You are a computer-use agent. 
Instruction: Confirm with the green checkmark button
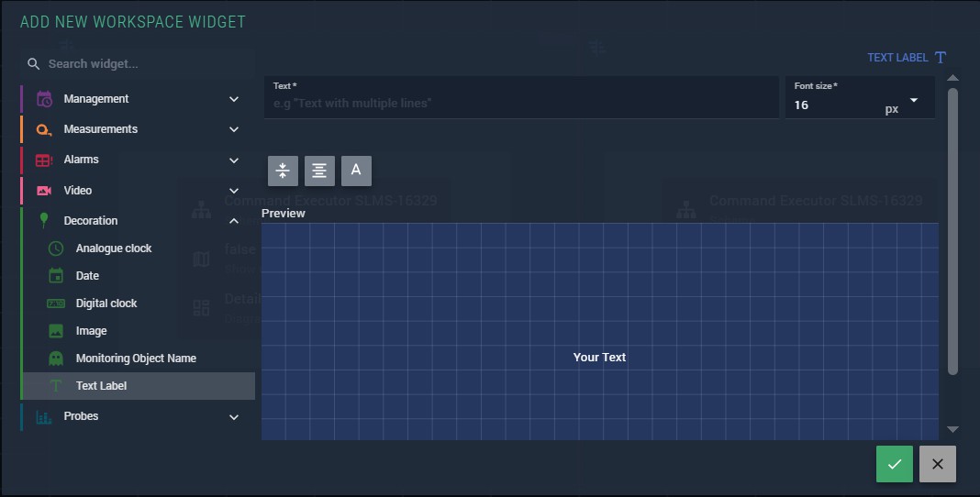pos(895,464)
